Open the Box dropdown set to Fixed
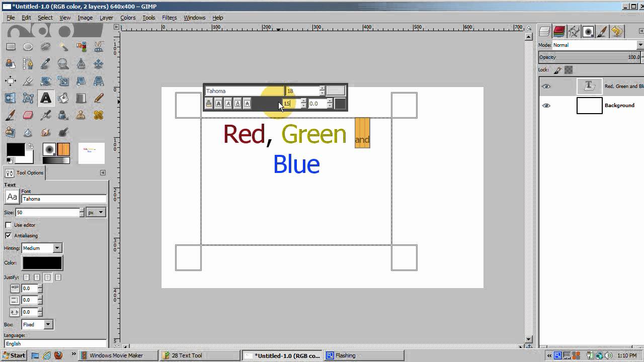 [x=37, y=324]
